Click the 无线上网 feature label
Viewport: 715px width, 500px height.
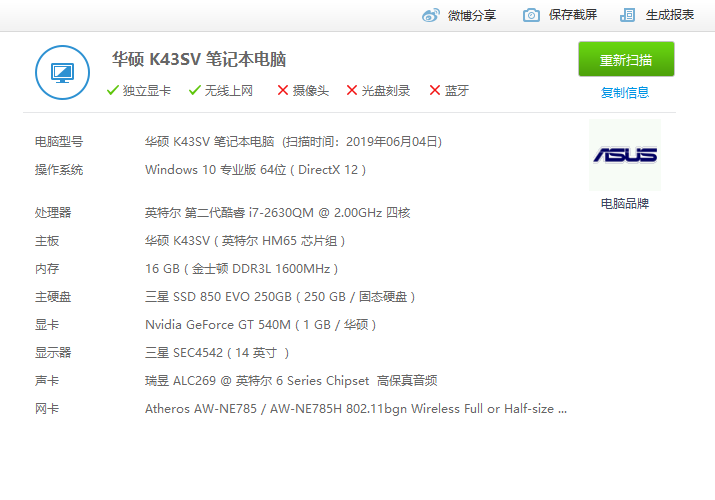(x=228, y=91)
